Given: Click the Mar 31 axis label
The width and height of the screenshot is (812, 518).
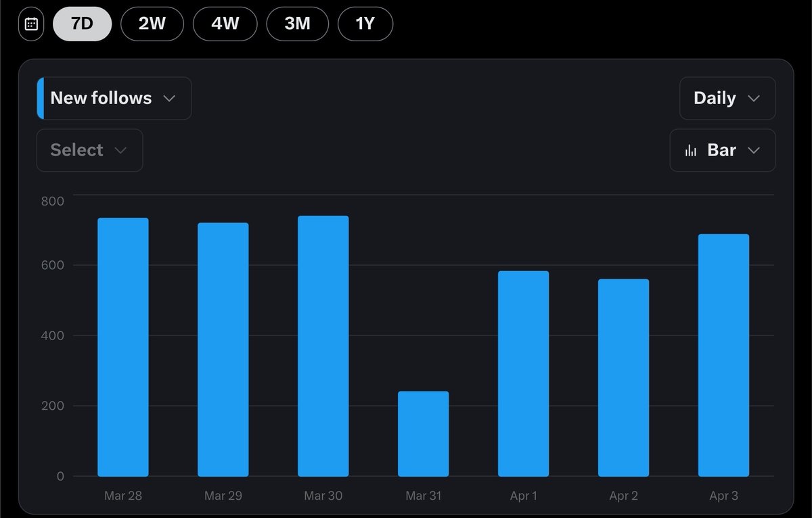Looking at the screenshot, I should pyautogui.click(x=424, y=496).
